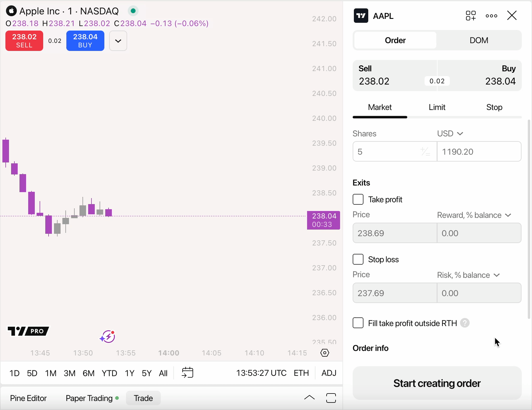Set chart range to 6M
This screenshot has width=532, height=410.
88,373
